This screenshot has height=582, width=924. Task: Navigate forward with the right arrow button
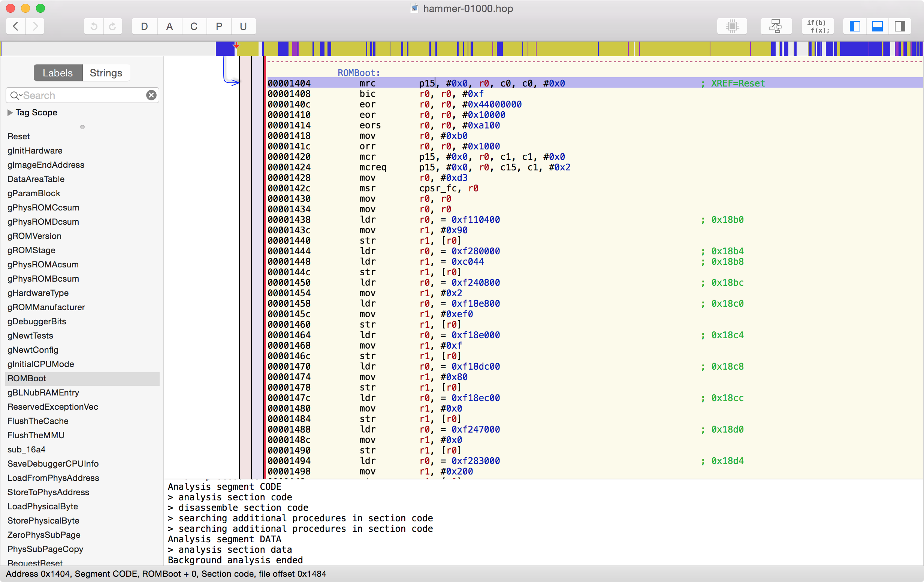pos(35,26)
